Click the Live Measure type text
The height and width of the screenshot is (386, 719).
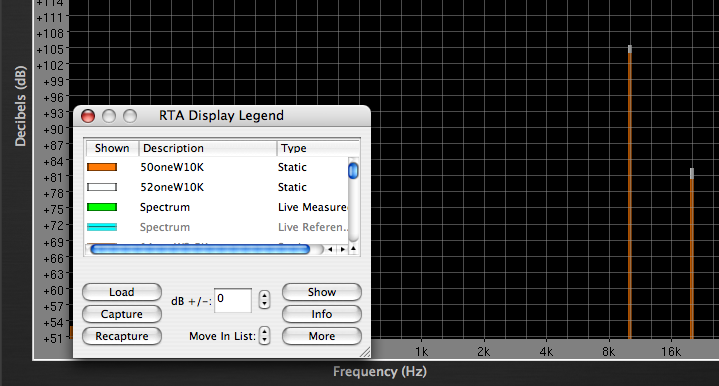tap(312, 207)
